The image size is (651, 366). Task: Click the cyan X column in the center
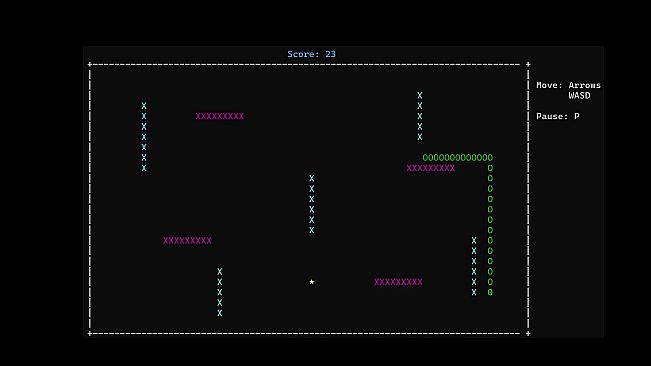pyautogui.click(x=312, y=205)
